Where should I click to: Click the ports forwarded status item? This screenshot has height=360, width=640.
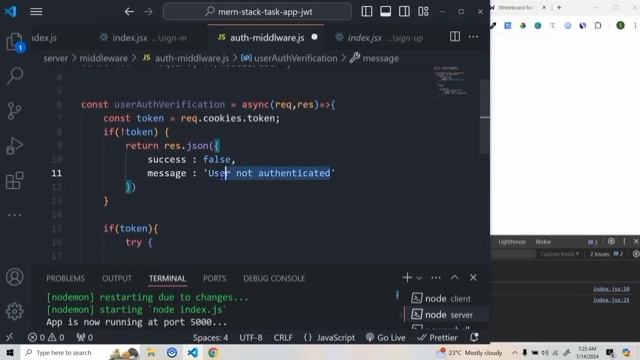[85, 338]
